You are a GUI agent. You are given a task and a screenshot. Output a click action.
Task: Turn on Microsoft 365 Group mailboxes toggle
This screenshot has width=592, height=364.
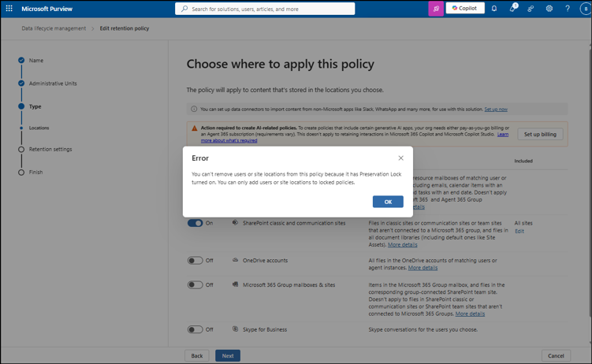tap(195, 284)
